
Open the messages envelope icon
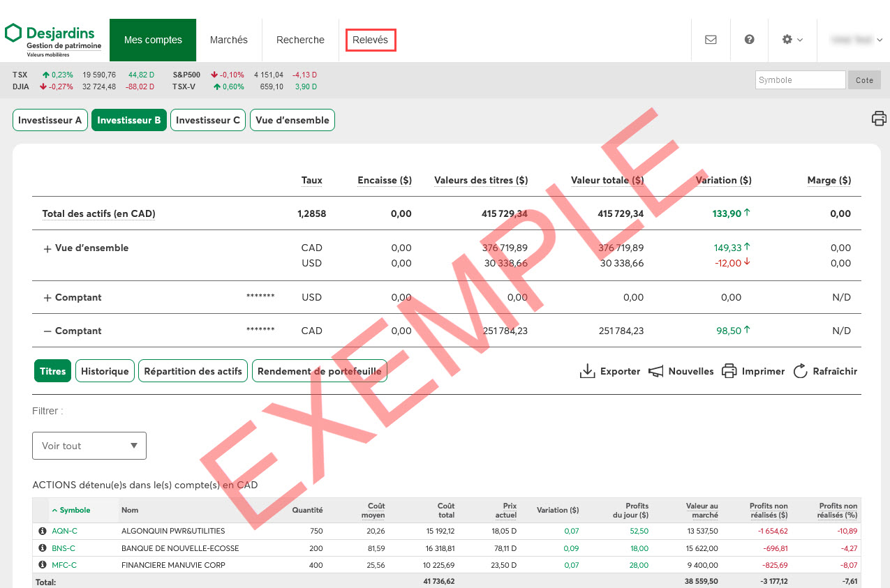click(x=711, y=40)
